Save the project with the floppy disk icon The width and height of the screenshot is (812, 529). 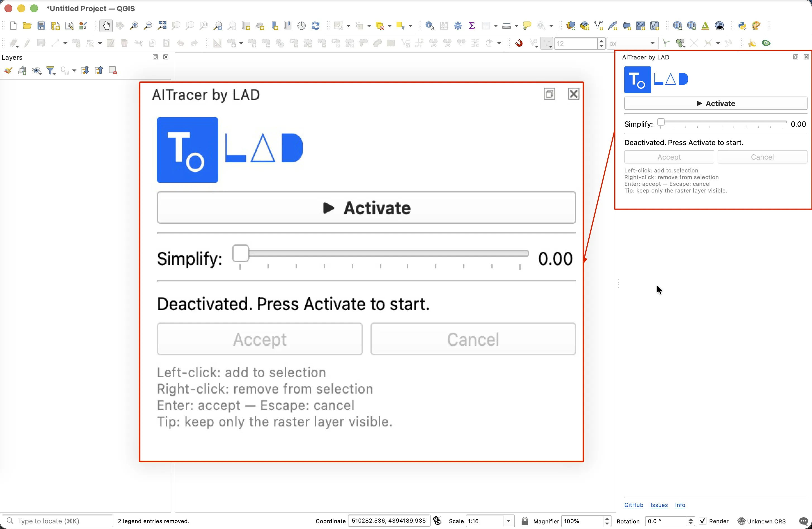41,26
